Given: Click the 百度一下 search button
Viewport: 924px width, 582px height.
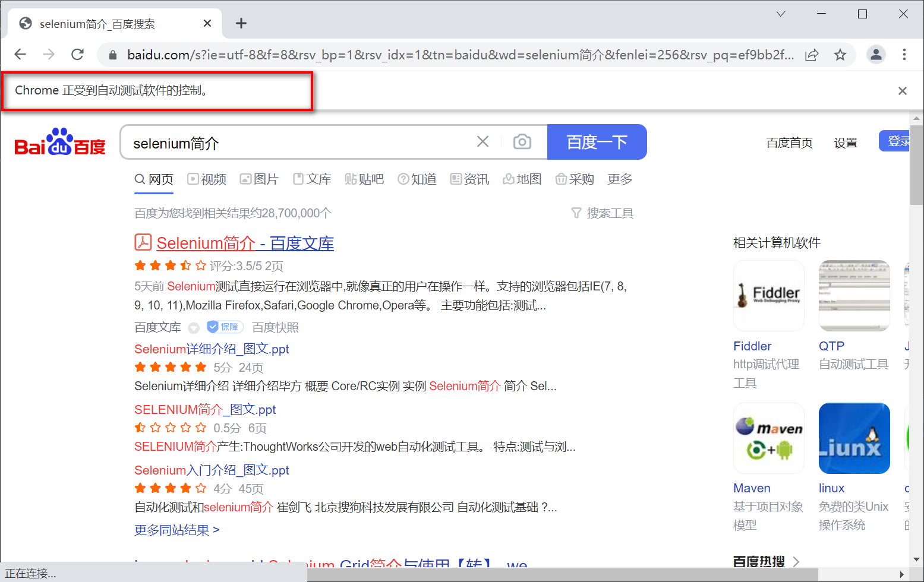Looking at the screenshot, I should point(597,142).
